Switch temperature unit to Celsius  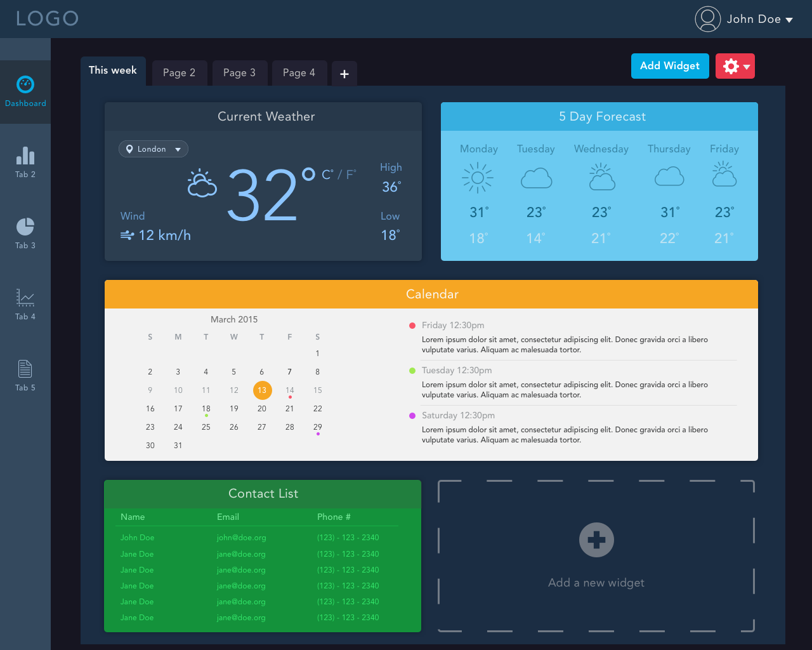tap(327, 175)
